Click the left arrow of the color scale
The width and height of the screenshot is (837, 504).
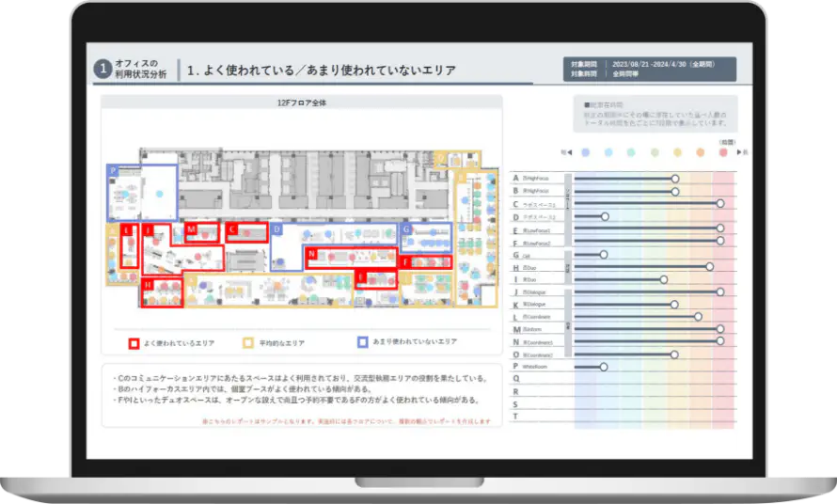(565, 151)
